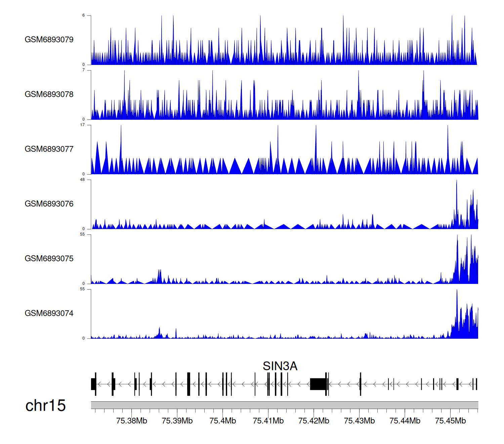Select the 75.42Mb axis label
The height and width of the screenshot is (444, 504).
coord(313,421)
